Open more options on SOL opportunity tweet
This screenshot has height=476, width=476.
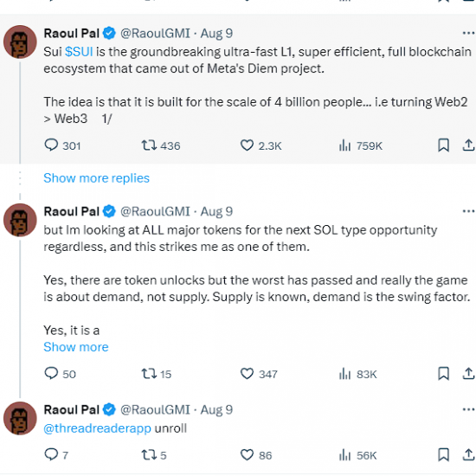pos(468,211)
